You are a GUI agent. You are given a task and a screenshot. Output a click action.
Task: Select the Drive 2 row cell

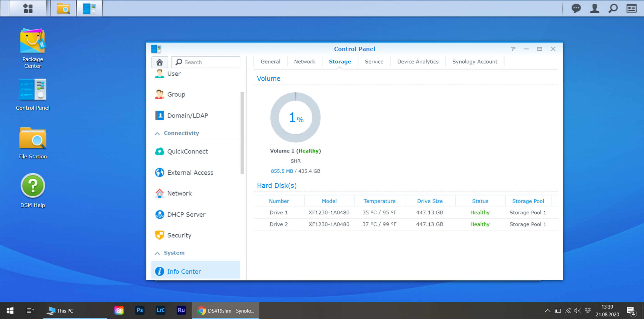coord(279,224)
